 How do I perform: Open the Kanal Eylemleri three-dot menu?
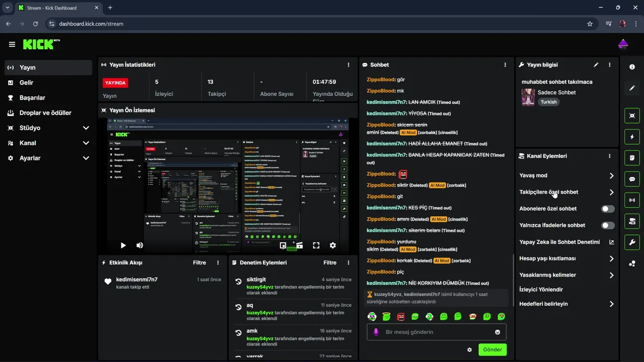coord(609,156)
